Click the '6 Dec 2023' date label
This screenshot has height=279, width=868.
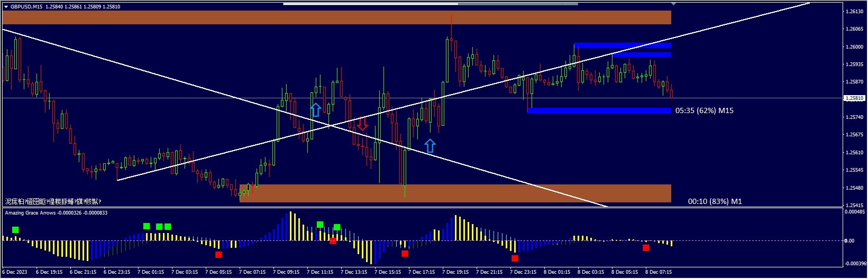coord(16,272)
